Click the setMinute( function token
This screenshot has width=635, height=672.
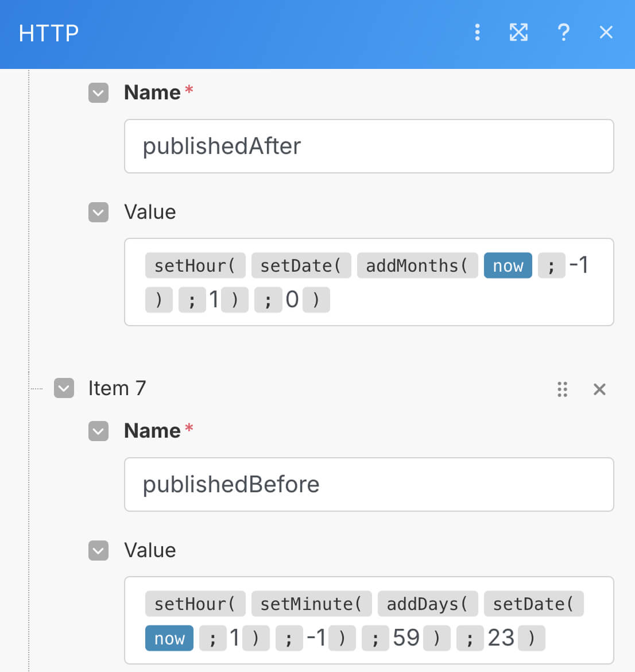312,604
